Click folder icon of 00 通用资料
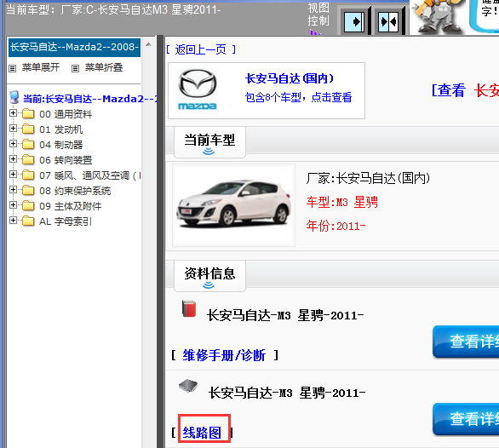This screenshot has height=448, width=499. [x=28, y=114]
